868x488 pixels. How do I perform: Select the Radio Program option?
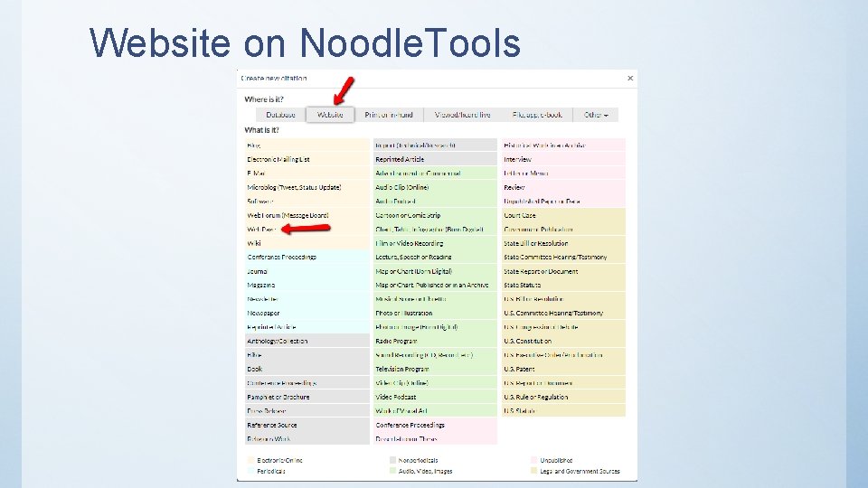[435, 342]
